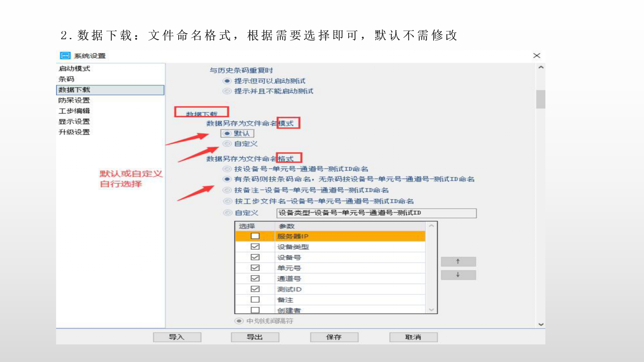
Task: Click the settings panel scrollbar thumb
Action: (541, 99)
